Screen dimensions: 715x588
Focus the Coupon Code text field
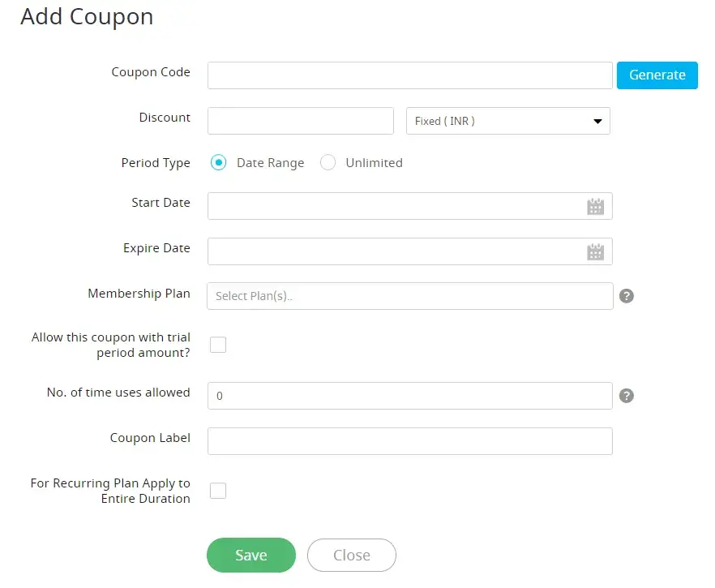tap(409, 75)
